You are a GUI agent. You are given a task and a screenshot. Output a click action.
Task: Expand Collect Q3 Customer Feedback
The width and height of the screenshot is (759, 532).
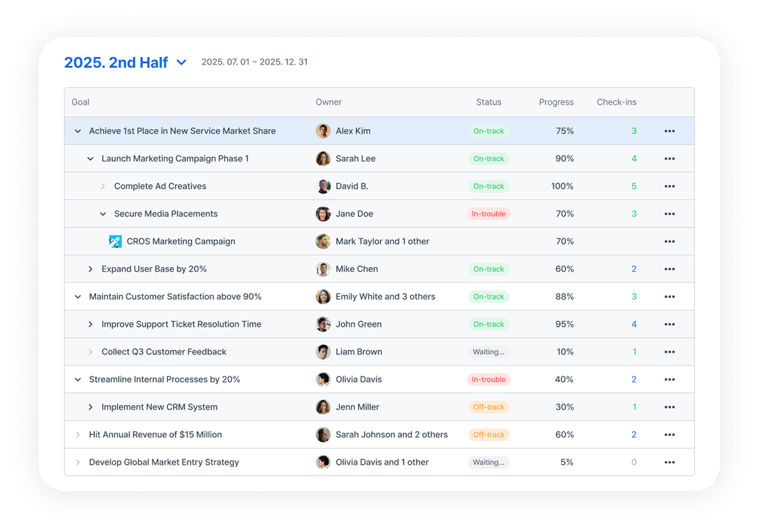[x=90, y=352]
